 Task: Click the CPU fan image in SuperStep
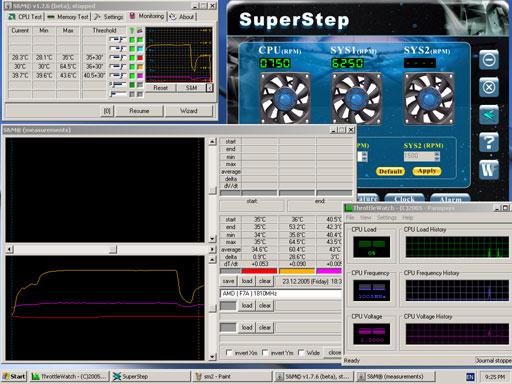pyautogui.click(x=285, y=99)
